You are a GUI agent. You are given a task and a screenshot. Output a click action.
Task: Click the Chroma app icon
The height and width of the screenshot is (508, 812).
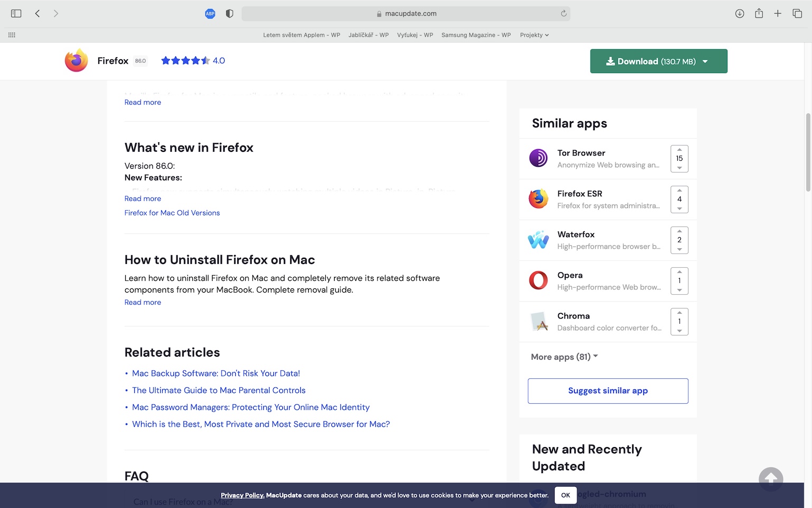pos(538,321)
